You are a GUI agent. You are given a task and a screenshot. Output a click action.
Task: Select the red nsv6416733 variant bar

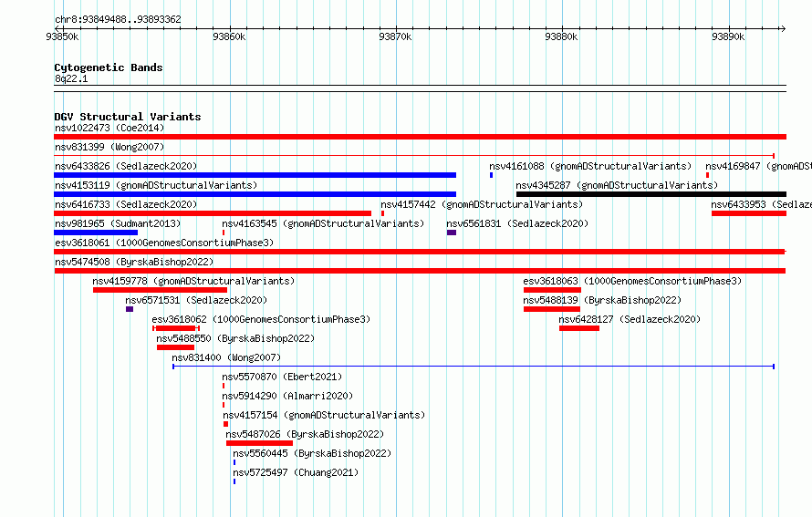[x=213, y=213]
